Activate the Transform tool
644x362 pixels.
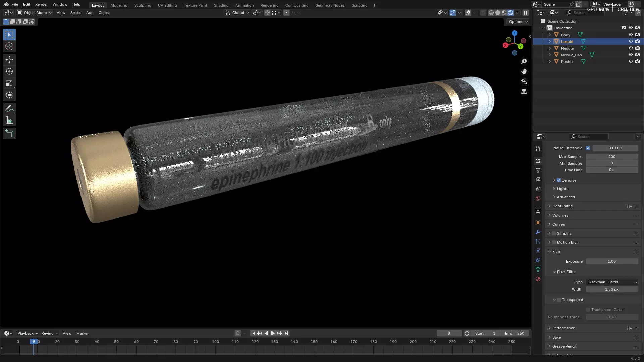(9, 95)
